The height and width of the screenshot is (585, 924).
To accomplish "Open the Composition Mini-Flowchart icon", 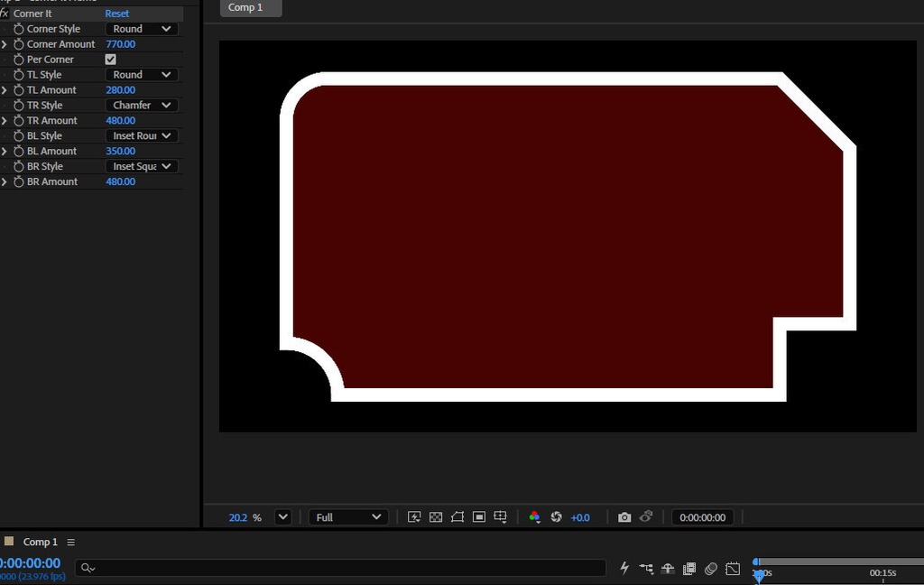I will tap(646, 569).
